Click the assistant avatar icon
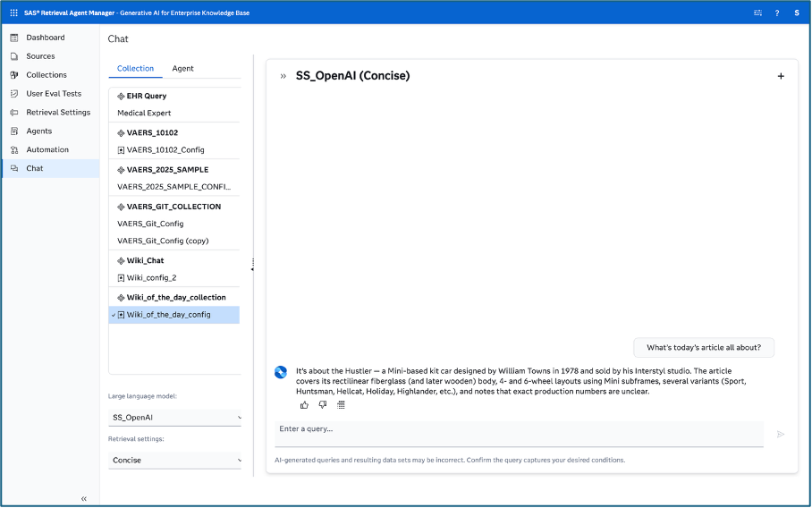Viewport: 812px width, 508px height. [281, 372]
